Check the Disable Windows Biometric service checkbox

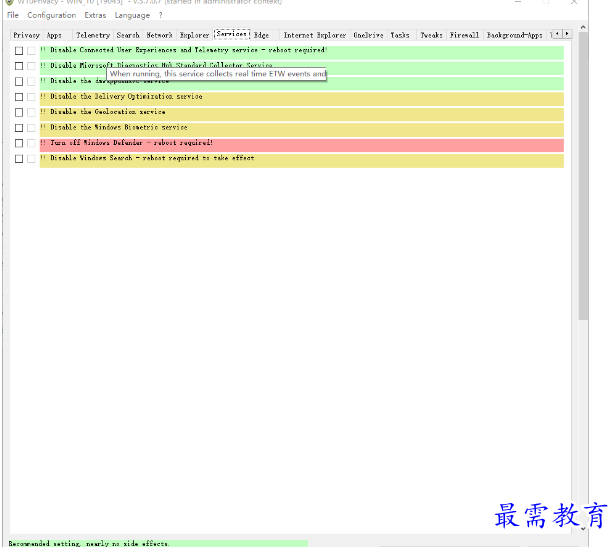pos(19,128)
